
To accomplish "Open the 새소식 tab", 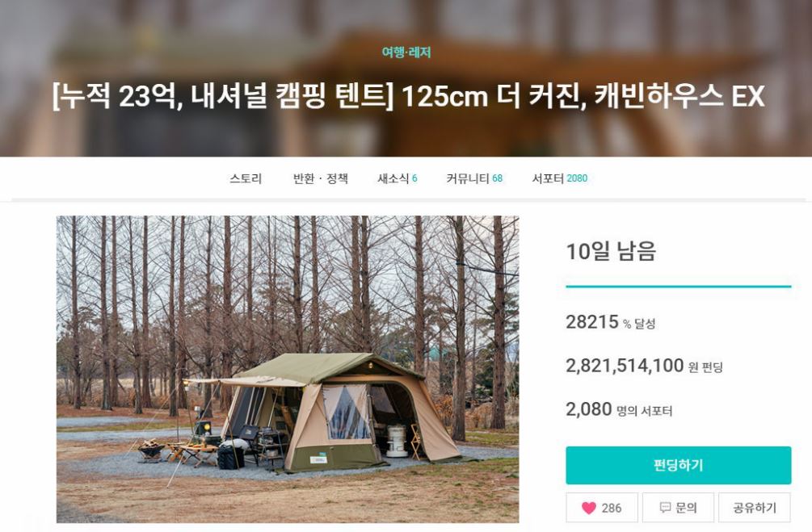I will tap(398, 178).
